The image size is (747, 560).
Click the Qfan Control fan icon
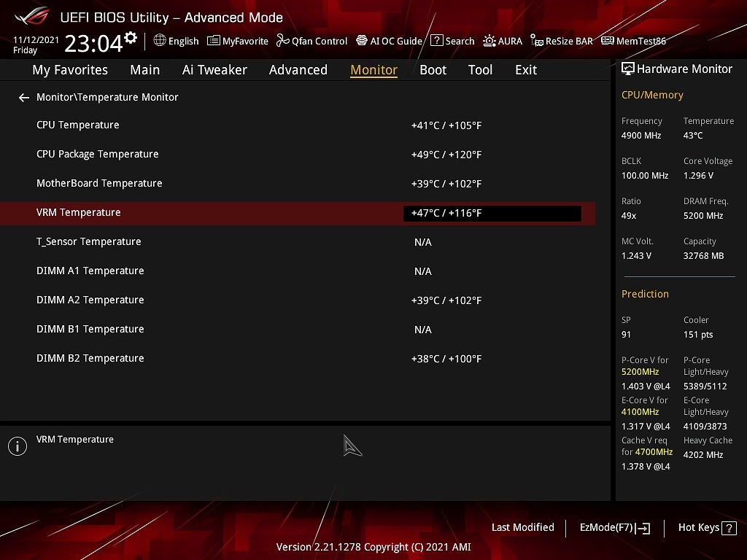(x=283, y=41)
